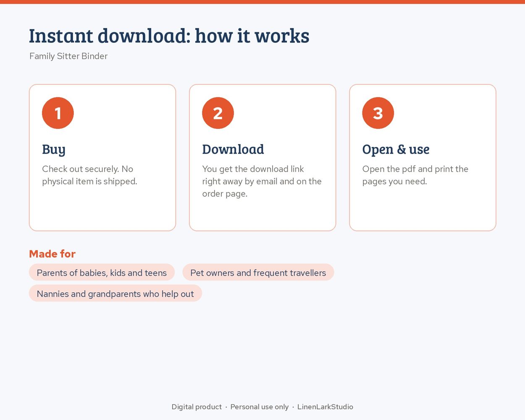This screenshot has width=525, height=420.
Task: Click the orange step 3 circle
Action: click(378, 113)
